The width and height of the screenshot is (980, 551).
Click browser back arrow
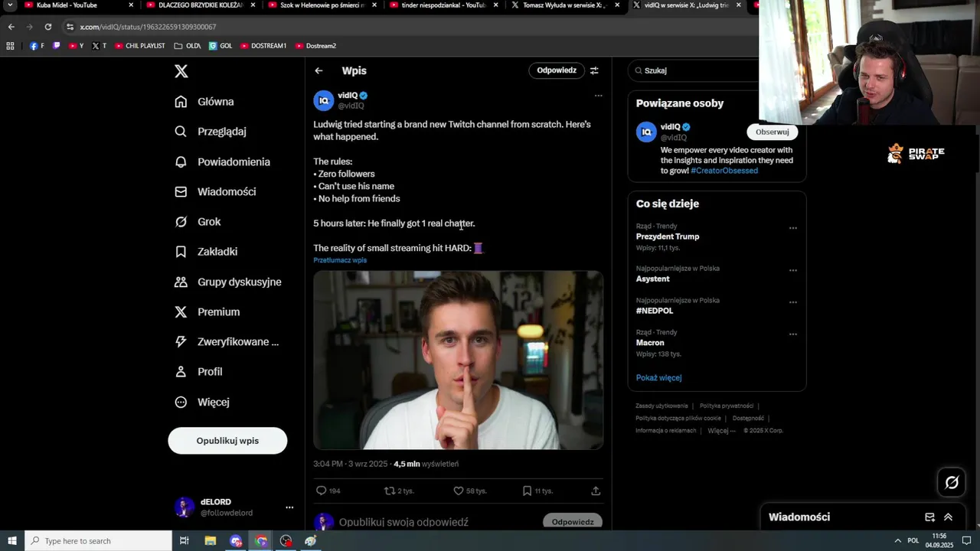11,27
